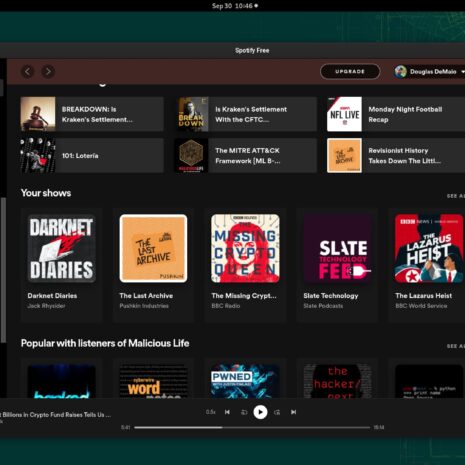Seek along the episode progress bar
465x465 pixels.
tap(252, 427)
